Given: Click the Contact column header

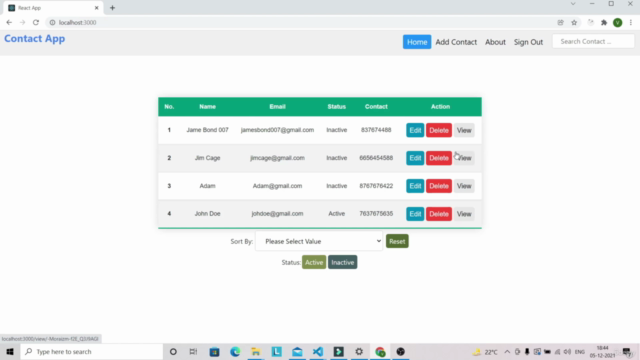Looking at the screenshot, I should [x=376, y=107].
